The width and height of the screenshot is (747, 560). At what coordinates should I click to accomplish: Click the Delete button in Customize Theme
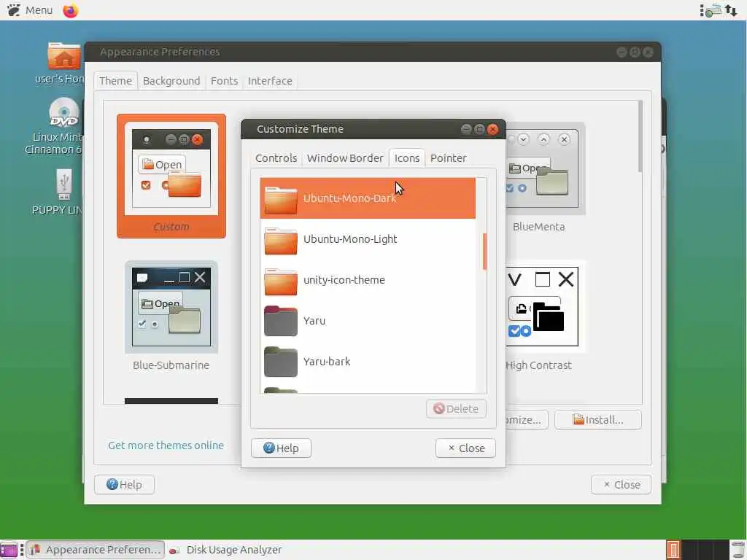click(457, 408)
